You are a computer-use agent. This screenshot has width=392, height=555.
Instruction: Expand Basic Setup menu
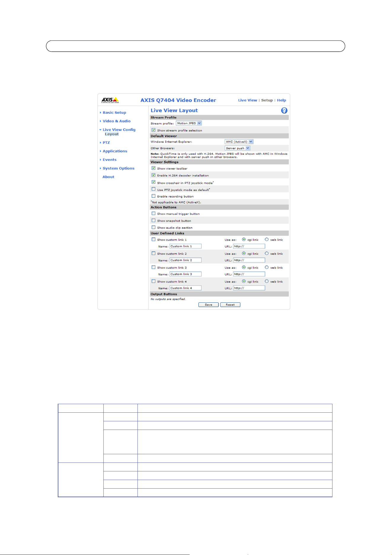pyautogui.click(x=114, y=113)
